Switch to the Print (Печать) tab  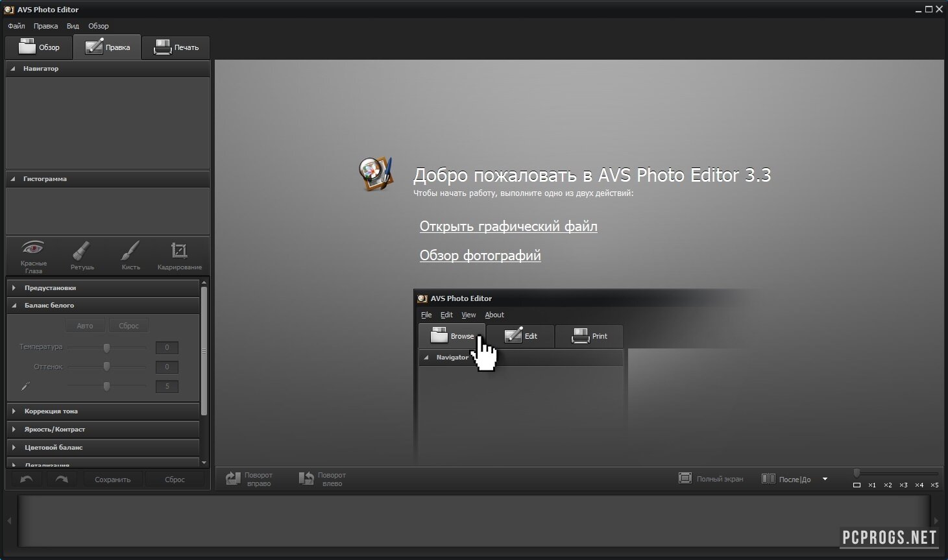(176, 47)
